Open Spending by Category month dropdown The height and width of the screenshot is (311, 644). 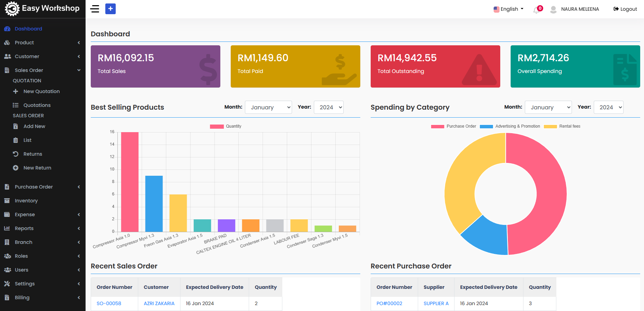click(548, 107)
